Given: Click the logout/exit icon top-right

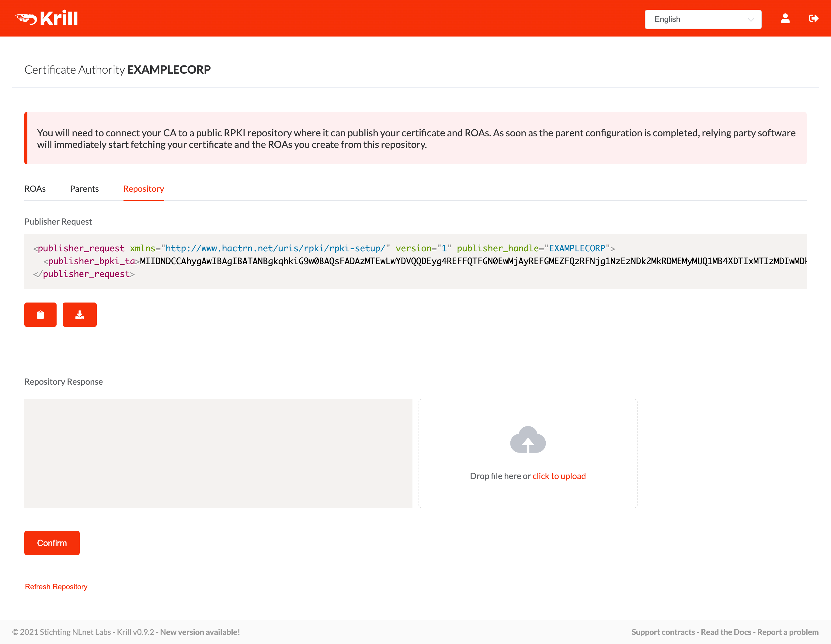Looking at the screenshot, I should click(813, 18).
